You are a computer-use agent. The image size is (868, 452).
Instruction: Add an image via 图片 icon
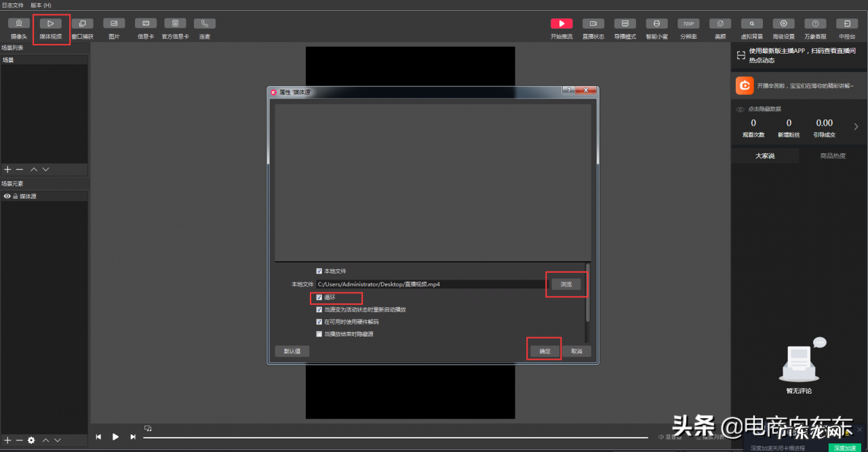click(114, 24)
